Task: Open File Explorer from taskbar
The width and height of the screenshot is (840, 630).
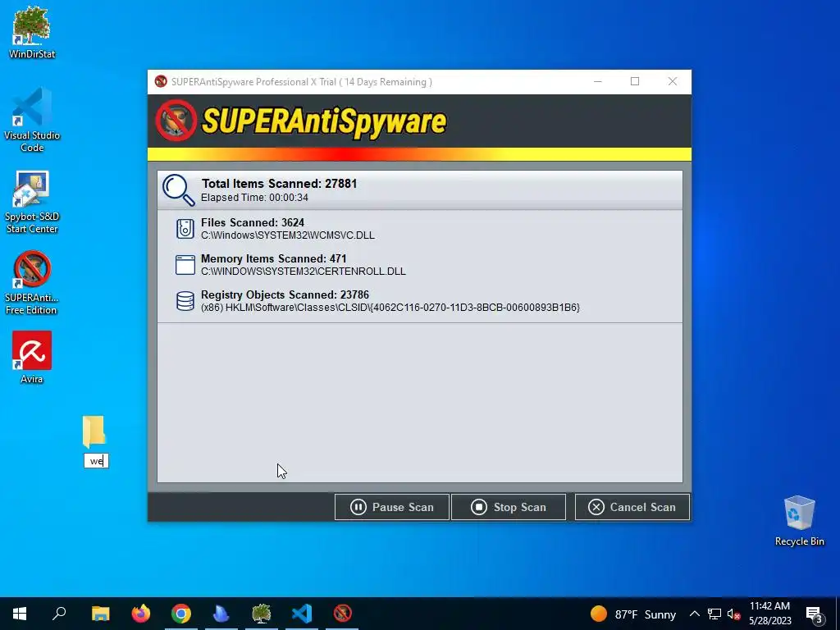Action: [100, 614]
